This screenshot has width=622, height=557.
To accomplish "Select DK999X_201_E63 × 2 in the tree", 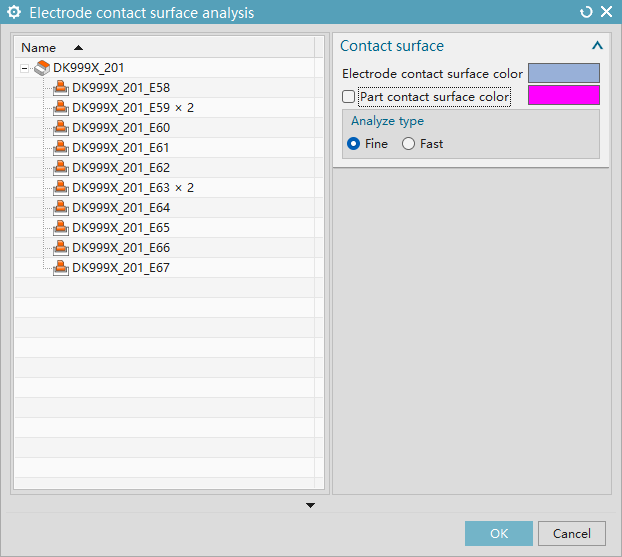I will (x=132, y=188).
